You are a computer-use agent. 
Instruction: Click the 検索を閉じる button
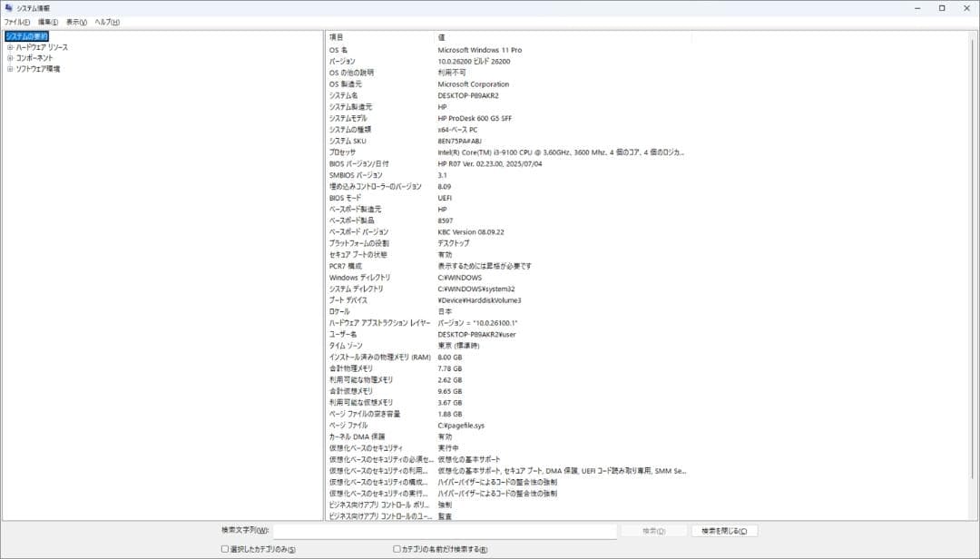pos(724,530)
